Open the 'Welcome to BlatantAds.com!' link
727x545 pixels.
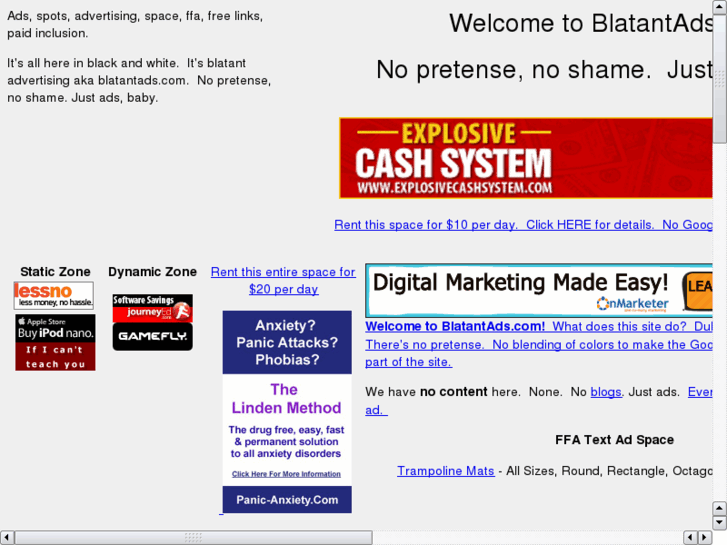(x=455, y=327)
